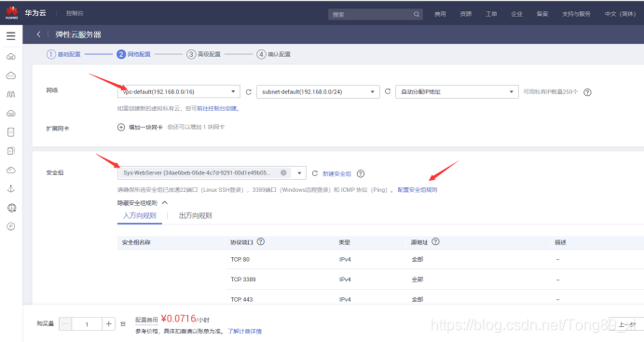Open 备案 in the top bar
Image resolution: width=644 pixels, height=342 pixels.
542,14
